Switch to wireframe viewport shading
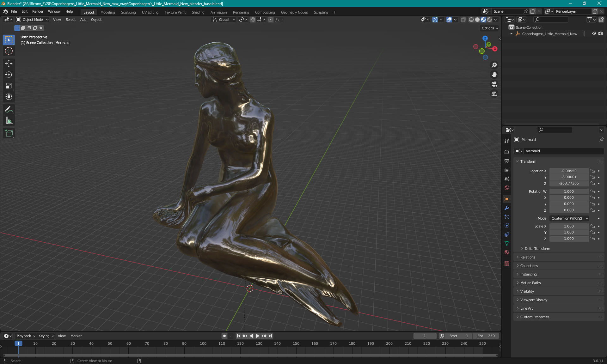 (x=471, y=20)
